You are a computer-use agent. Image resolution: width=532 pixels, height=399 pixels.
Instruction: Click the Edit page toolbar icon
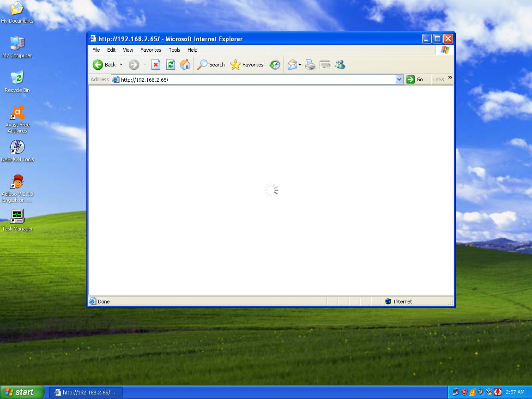pyautogui.click(x=325, y=65)
